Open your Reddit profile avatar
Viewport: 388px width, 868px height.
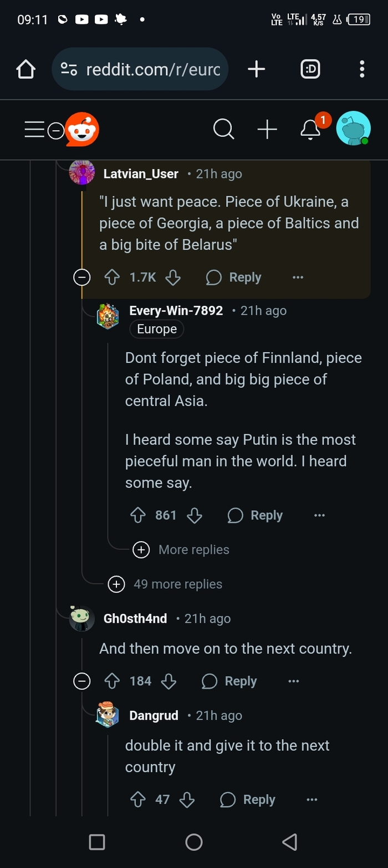[x=353, y=129]
